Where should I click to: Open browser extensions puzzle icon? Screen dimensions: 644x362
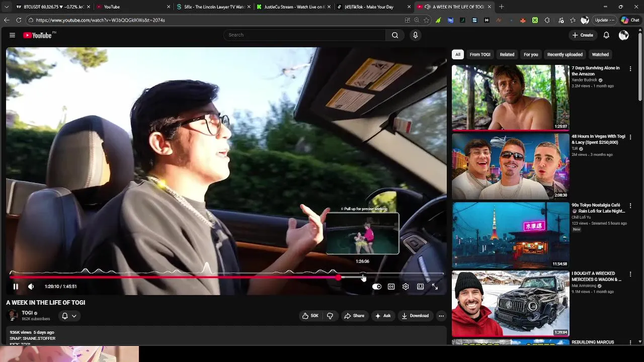click(x=547, y=20)
